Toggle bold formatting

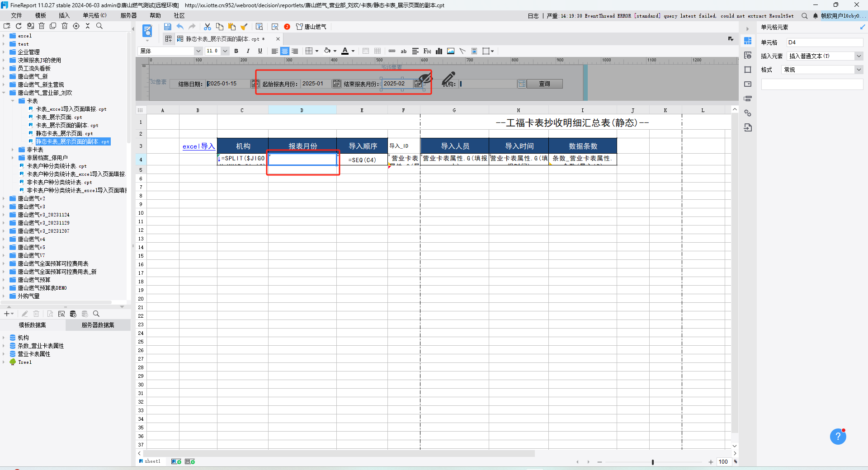tap(236, 51)
